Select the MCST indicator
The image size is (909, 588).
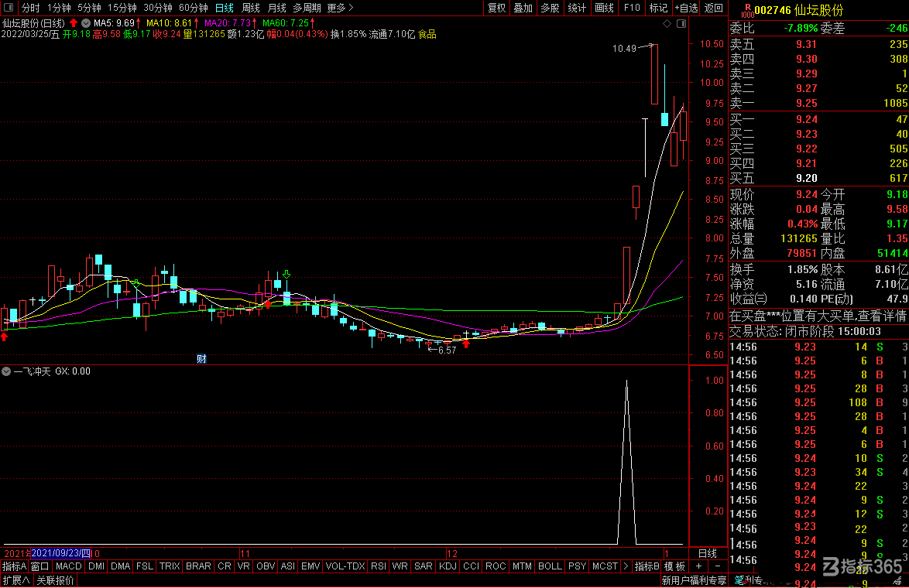605,566
